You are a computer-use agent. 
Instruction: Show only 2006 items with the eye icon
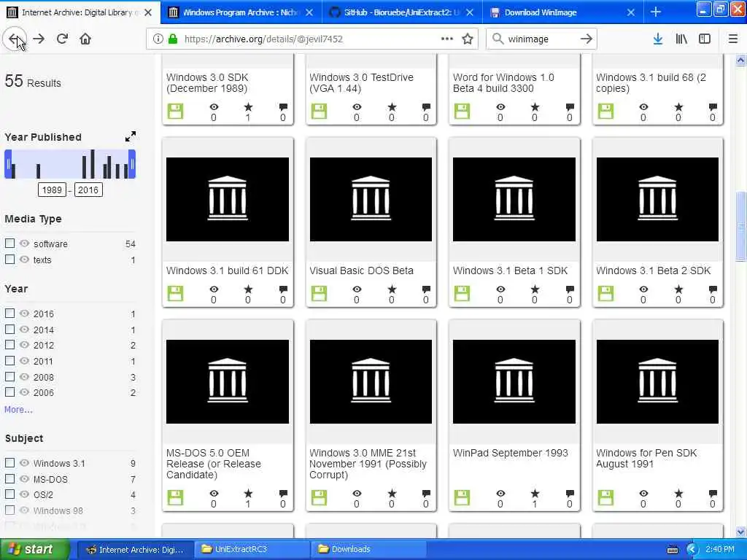click(24, 392)
